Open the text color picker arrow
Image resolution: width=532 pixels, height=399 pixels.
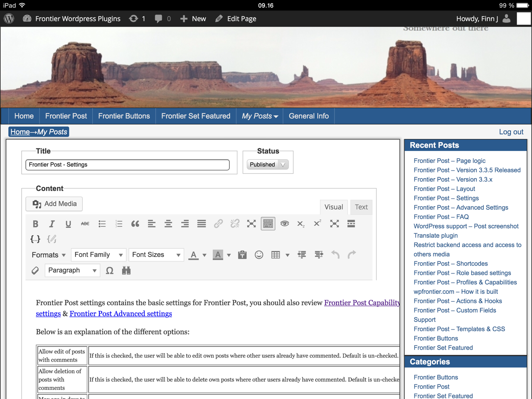click(x=204, y=255)
